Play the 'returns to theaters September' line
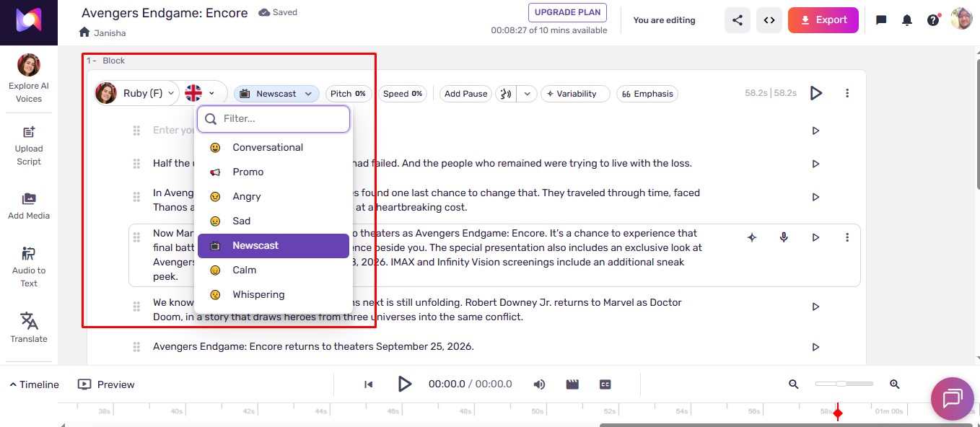 [x=815, y=347]
